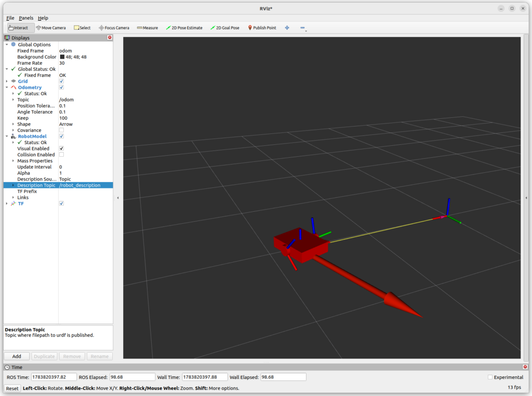Click the RobotModel display icon

(x=13, y=136)
